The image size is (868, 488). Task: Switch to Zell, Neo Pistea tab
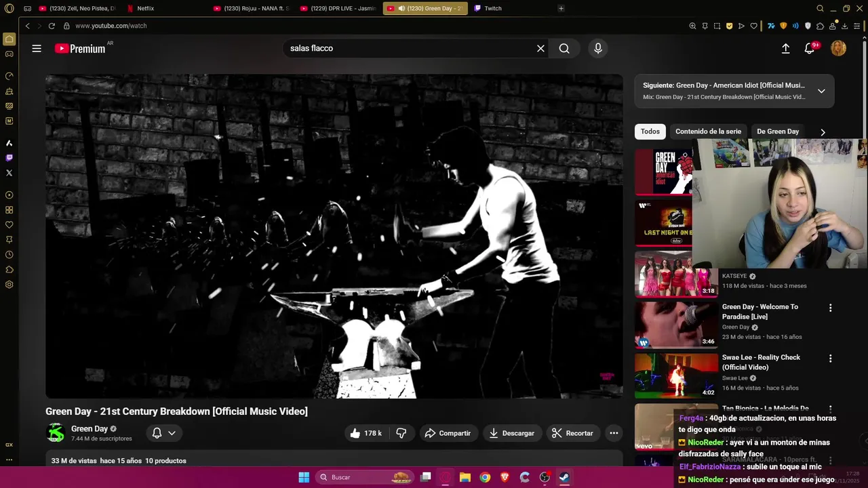click(77, 8)
